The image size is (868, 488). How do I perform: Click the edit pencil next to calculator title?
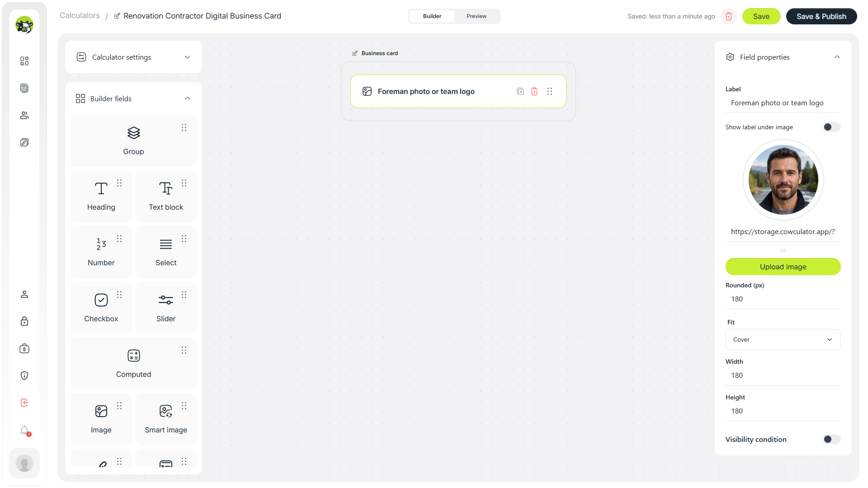(x=117, y=16)
